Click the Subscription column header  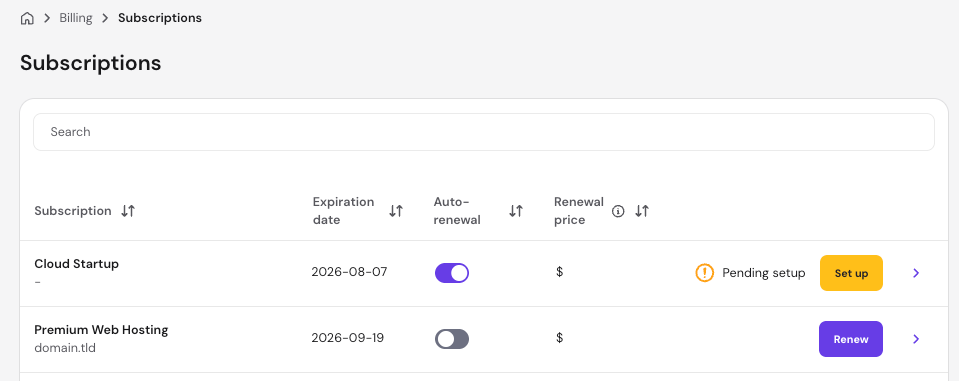click(73, 211)
